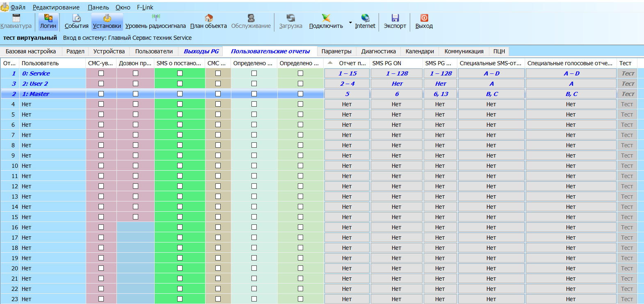Click the Логин toolbar icon
644x304 pixels.
click(x=48, y=21)
